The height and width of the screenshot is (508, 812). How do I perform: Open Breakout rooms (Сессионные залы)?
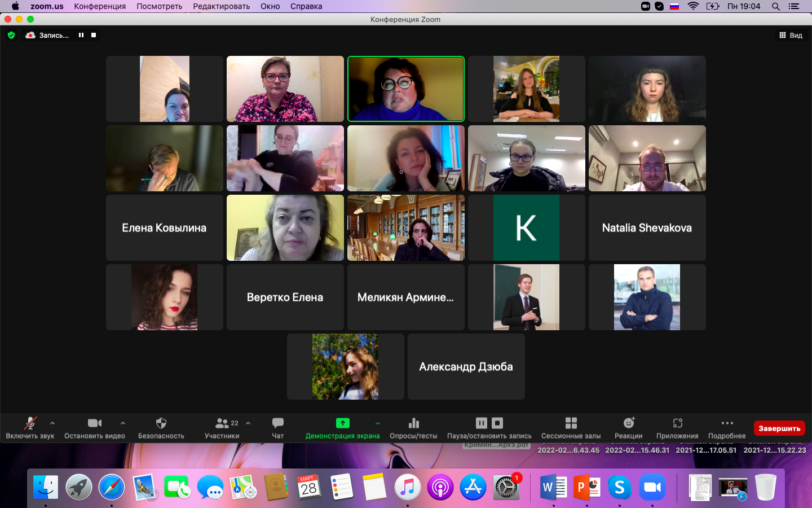coord(571,423)
